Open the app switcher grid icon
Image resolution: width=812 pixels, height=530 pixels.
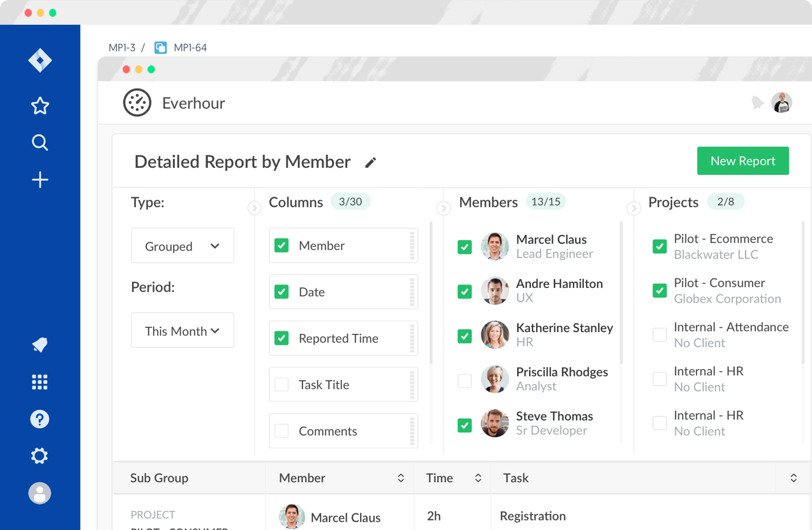click(39, 382)
